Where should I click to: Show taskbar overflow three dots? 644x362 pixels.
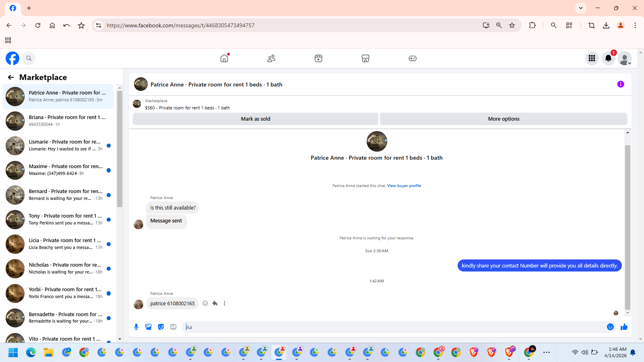(x=546, y=352)
